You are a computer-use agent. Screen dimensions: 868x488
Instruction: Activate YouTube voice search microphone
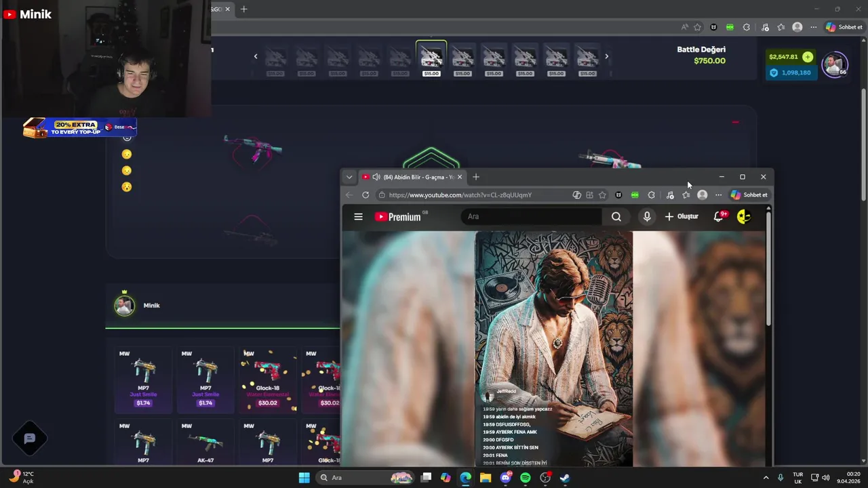click(x=647, y=217)
